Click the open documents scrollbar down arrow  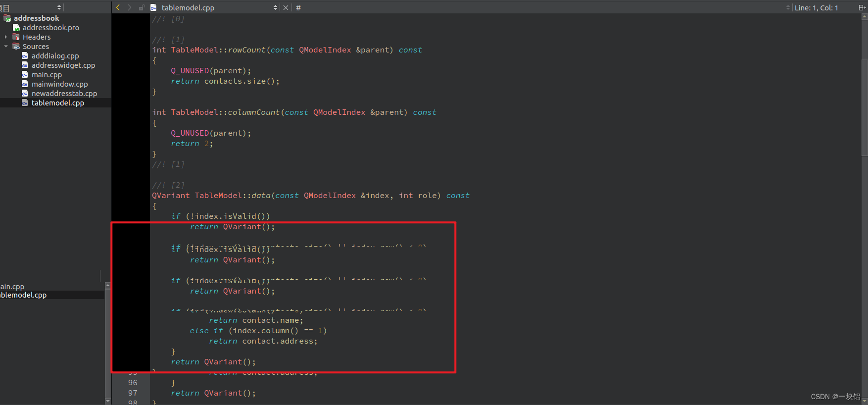pos(107,401)
